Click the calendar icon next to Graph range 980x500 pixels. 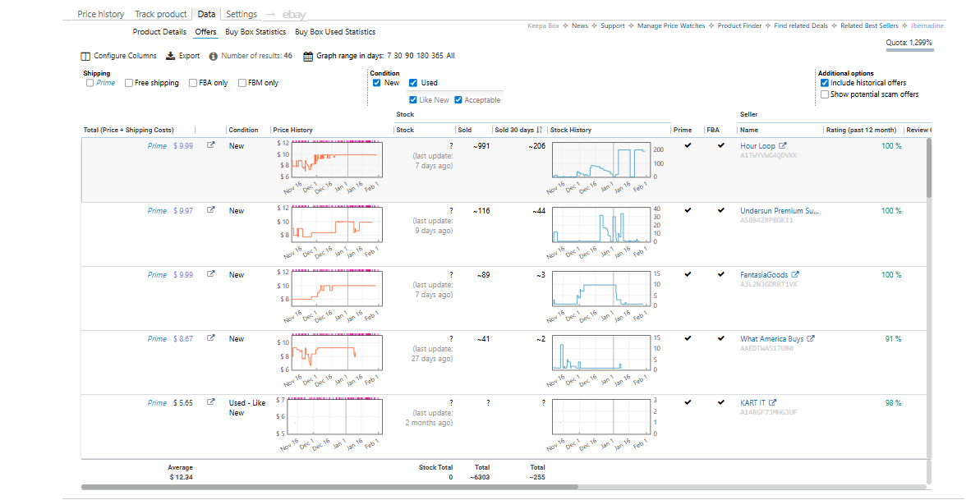[308, 57]
